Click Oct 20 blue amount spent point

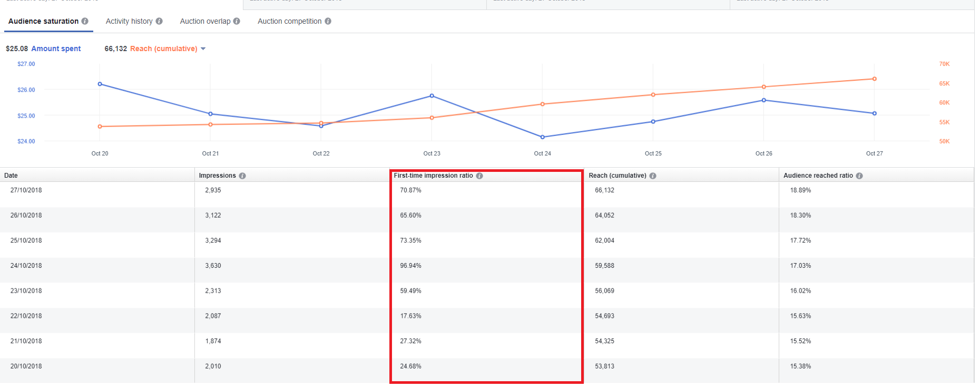100,84
